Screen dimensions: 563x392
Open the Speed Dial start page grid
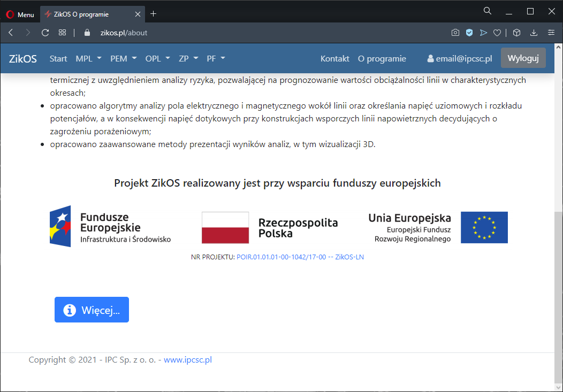click(63, 33)
